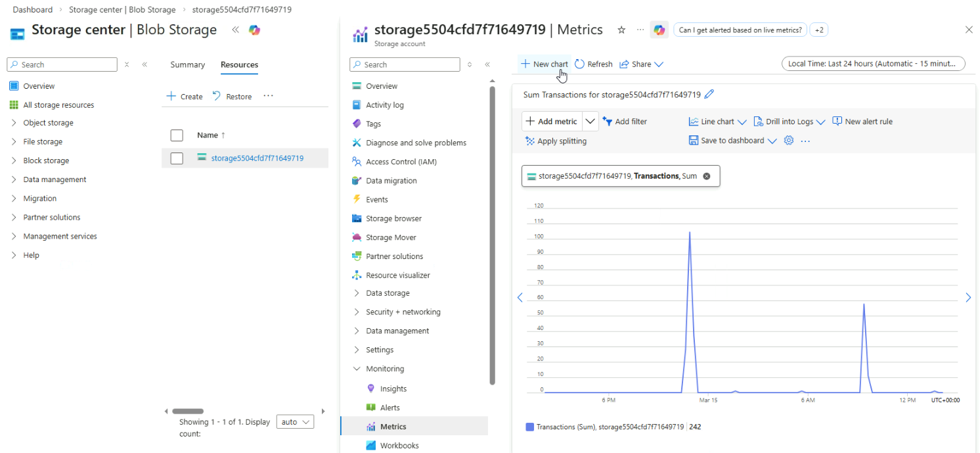Open Resource visualizer
Viewport: 980px width, 453px height.
click(x=397, y=275)
